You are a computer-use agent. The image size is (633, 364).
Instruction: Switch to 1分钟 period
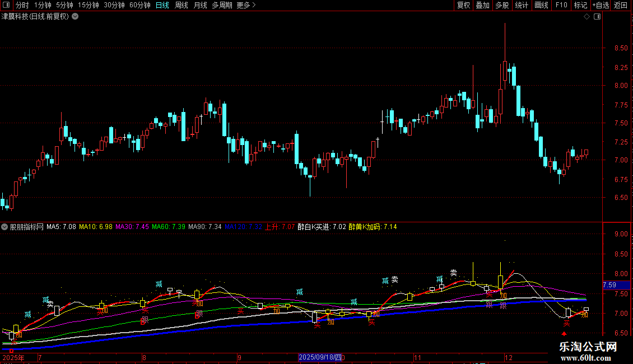coord(43,5)
